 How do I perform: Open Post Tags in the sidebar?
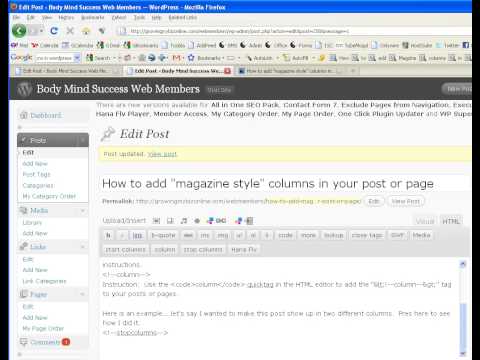pos(36,174)
